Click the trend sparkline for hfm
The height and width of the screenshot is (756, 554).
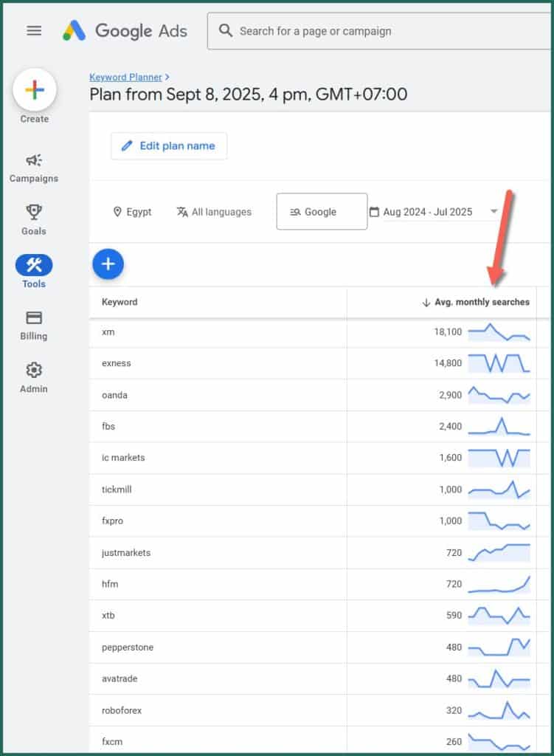499,584
